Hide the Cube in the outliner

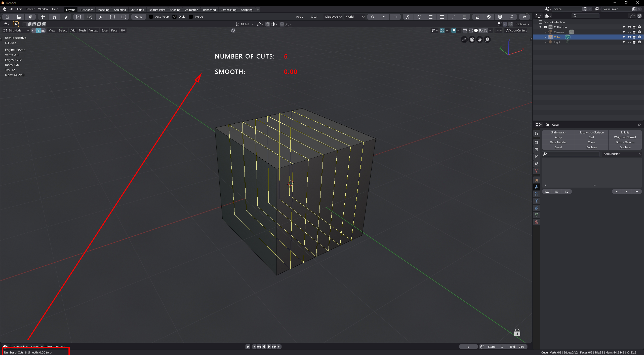pyautogui.click(x=629, y=37)
